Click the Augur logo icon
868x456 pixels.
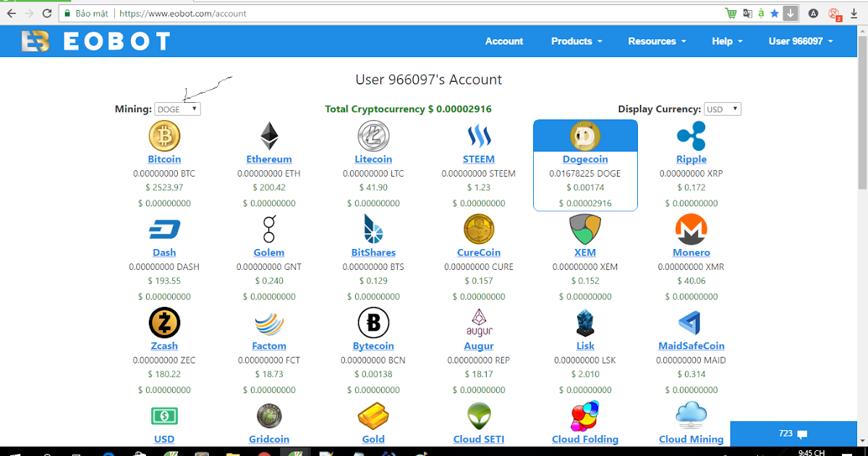(479, 323)
